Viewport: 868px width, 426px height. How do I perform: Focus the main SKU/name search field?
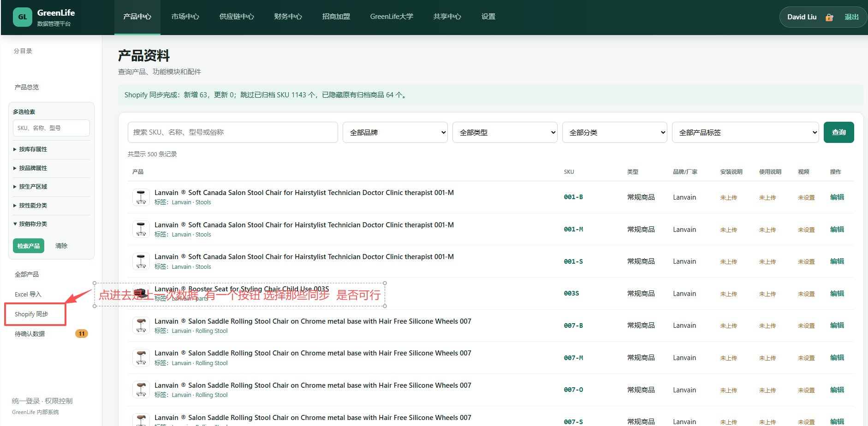[x=233, y=132]
